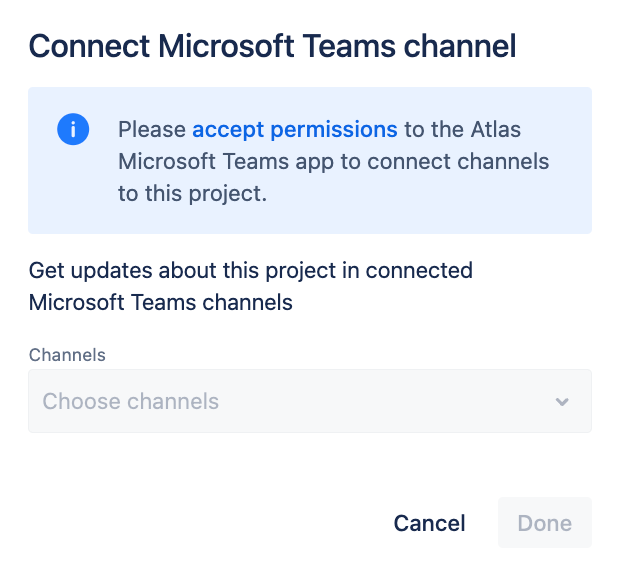Select the Channels field label

(67, 355)
